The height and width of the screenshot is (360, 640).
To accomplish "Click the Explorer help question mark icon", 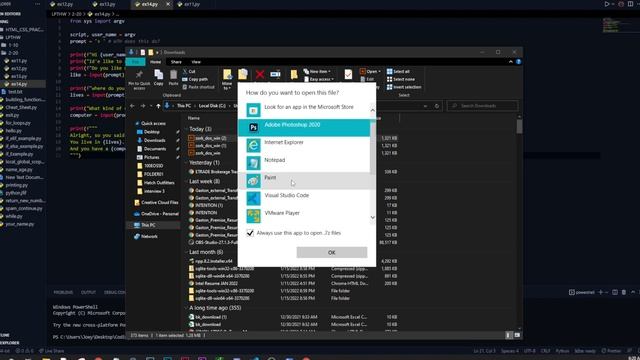I will pos(518,62).
